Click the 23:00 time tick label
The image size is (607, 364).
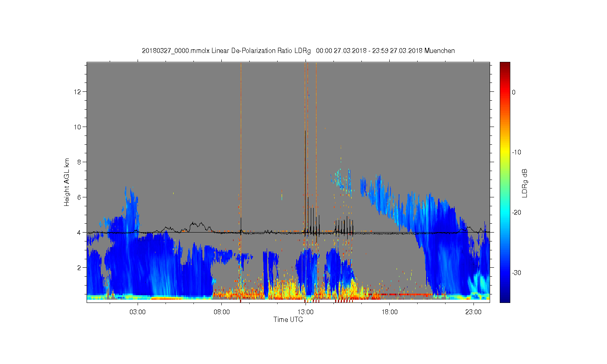click(x=473, y=312)
